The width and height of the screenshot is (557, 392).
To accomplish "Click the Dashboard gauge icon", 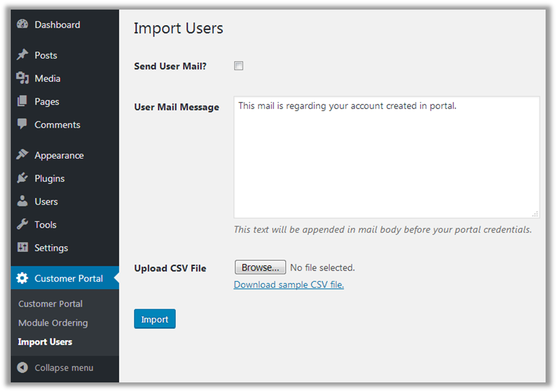I will (23, 25).
